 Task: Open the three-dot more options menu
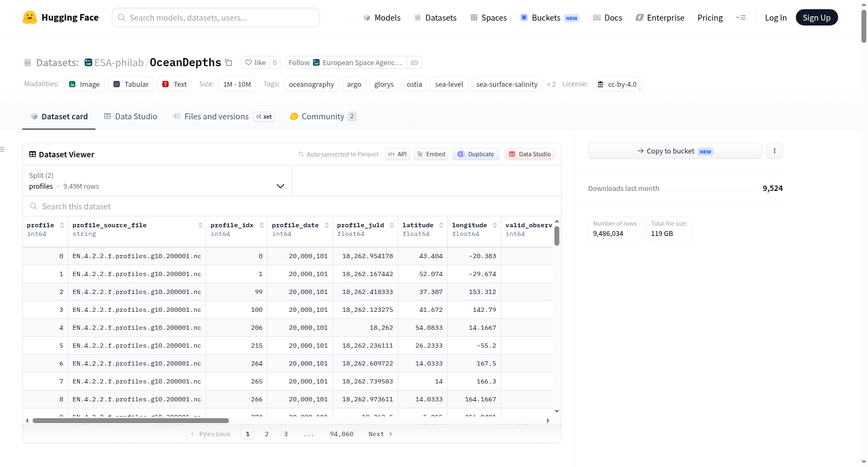(775, 151)
